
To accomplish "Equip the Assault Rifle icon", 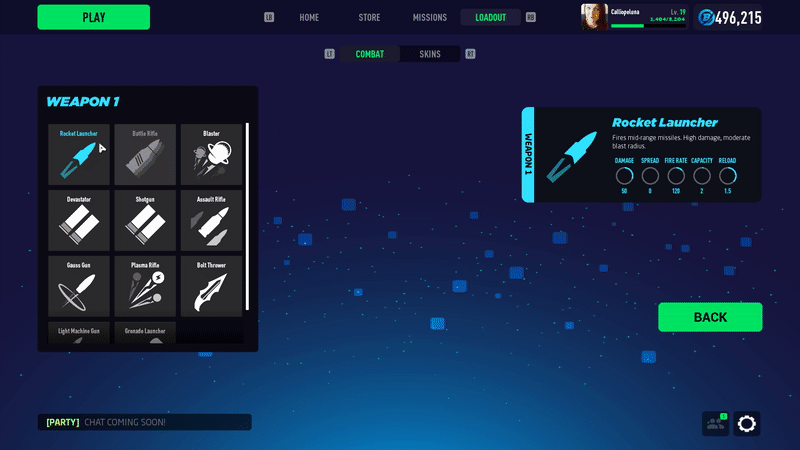I will [x=211, y=221].
